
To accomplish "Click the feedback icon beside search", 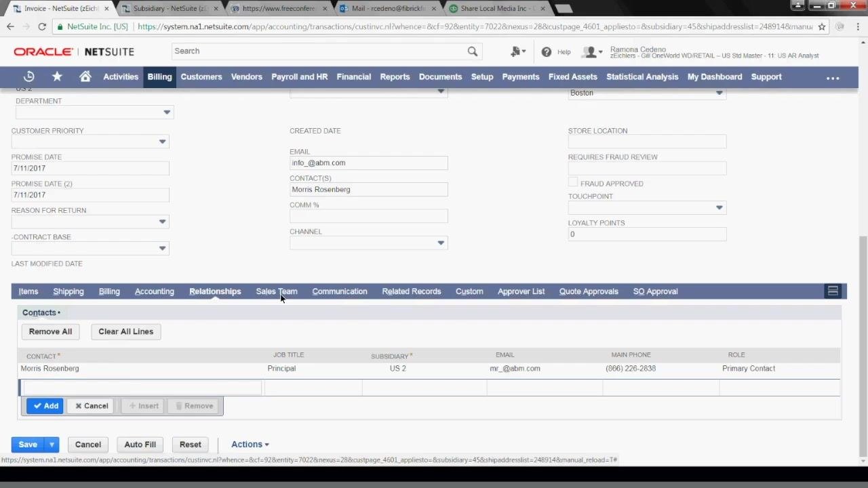I will (x=517, y=52).
